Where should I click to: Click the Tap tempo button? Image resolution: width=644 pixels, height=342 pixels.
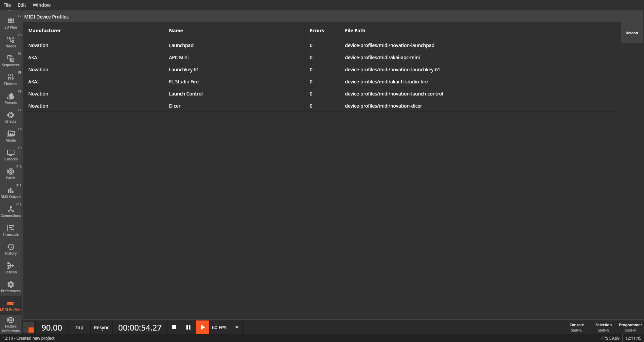pos(79,328)
